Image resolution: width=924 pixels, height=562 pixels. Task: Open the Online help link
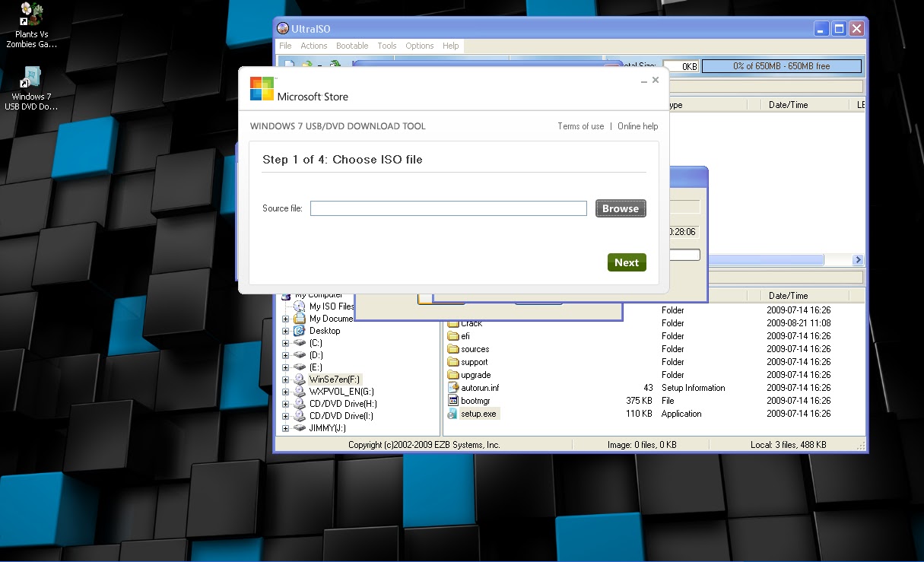638,126
